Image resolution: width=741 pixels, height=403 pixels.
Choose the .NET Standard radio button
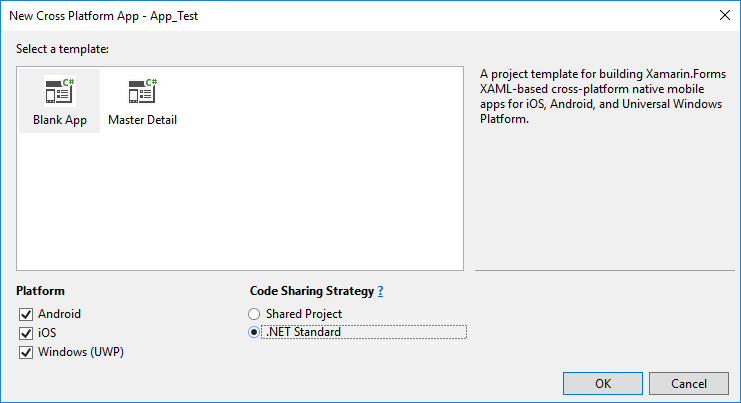pos(254,332)
